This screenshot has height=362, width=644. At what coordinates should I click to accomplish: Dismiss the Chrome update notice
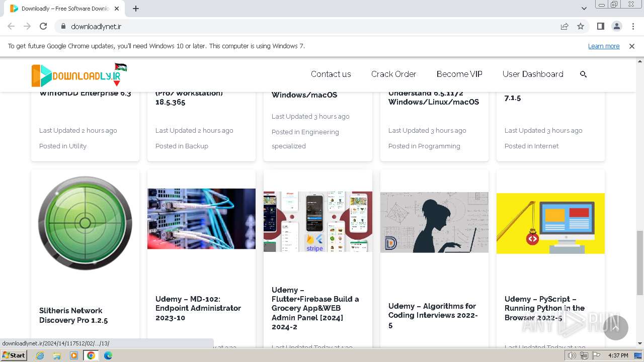point(632,46)
